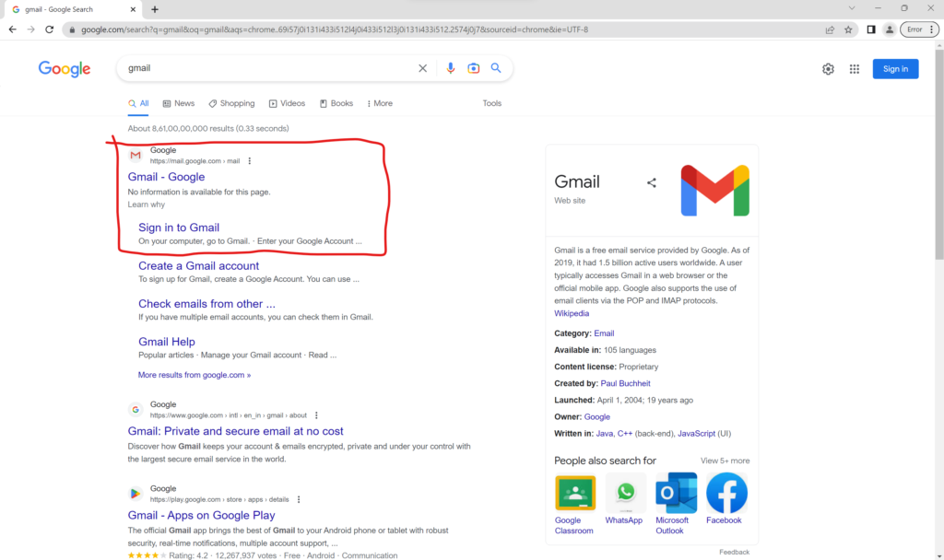944x560 pixels.
Task: Click the Google G favicon of second result
Action: pos(136,410)
